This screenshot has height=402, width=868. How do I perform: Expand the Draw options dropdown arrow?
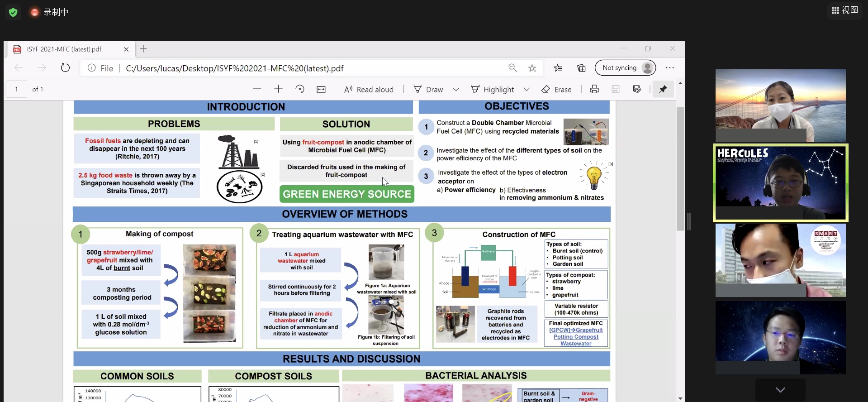[456, 89]
